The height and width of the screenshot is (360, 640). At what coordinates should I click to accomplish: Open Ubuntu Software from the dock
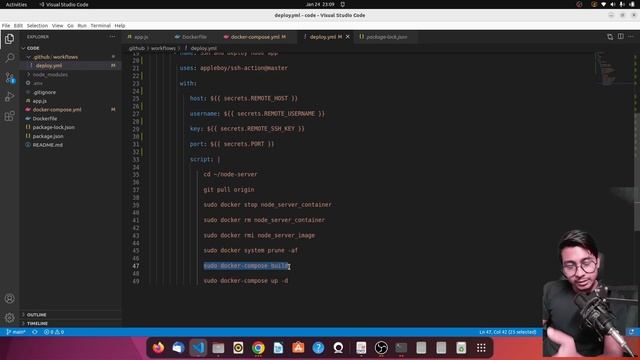point(298,348)
